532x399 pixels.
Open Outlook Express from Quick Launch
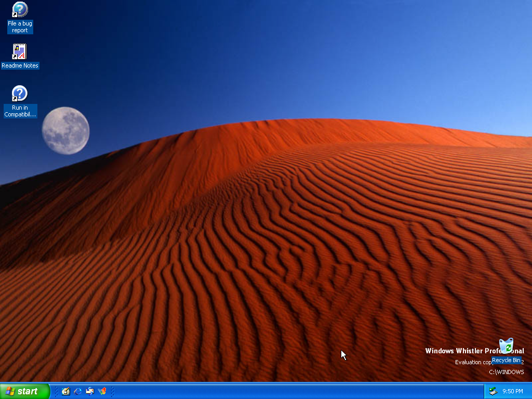click(x=90, y=391)
